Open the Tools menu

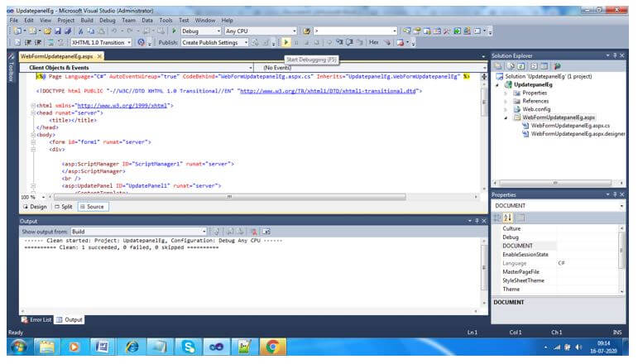pos(165,20)
